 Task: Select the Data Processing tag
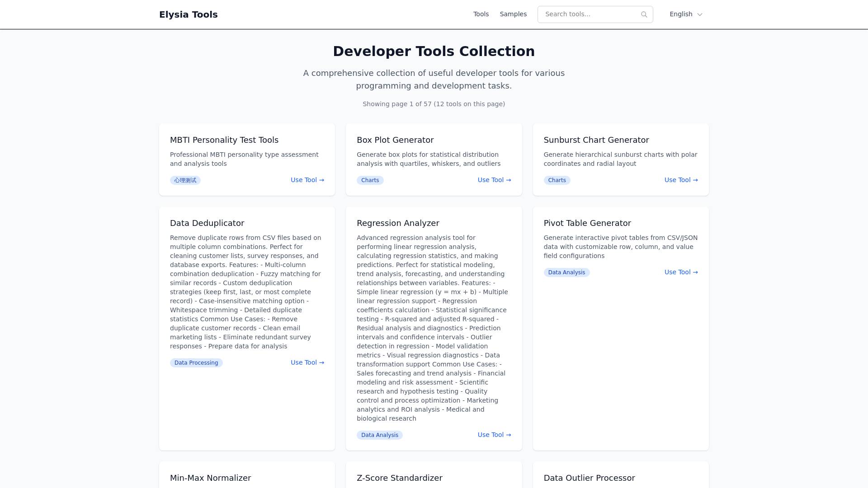(x=196, y=363)
